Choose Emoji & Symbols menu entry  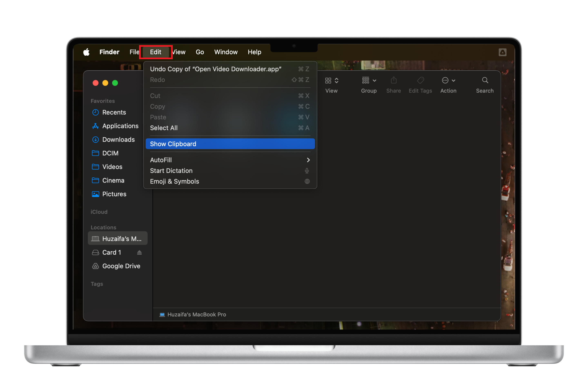pyautogui.click(x=175, y=182)
